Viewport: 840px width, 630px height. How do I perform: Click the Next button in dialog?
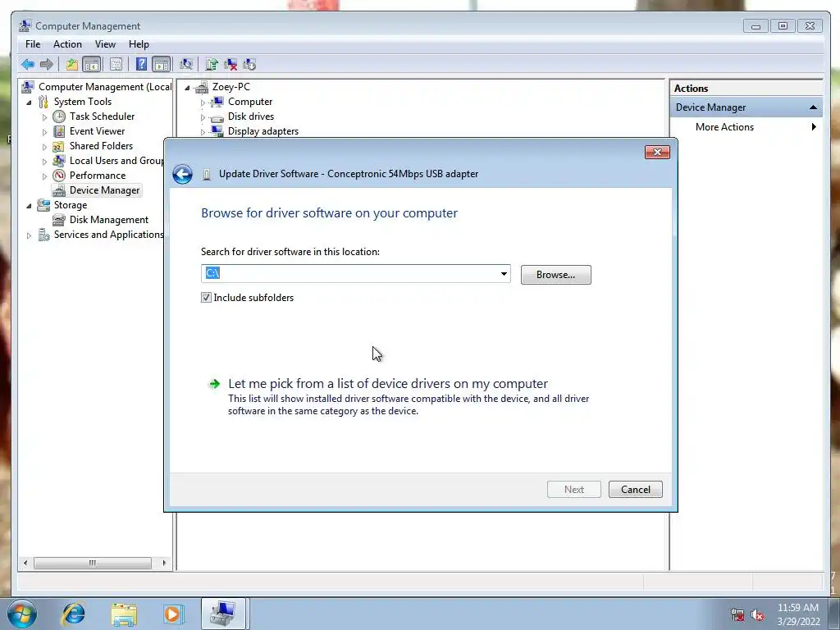click(573, 489)
